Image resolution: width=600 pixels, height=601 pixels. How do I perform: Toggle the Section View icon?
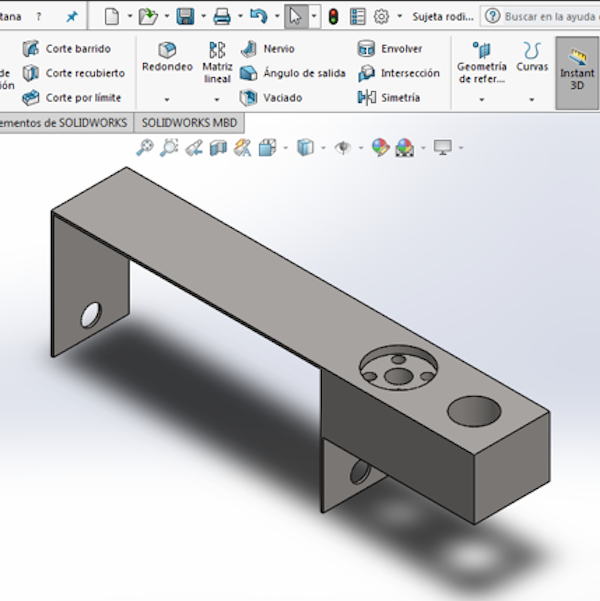(218, 148)
